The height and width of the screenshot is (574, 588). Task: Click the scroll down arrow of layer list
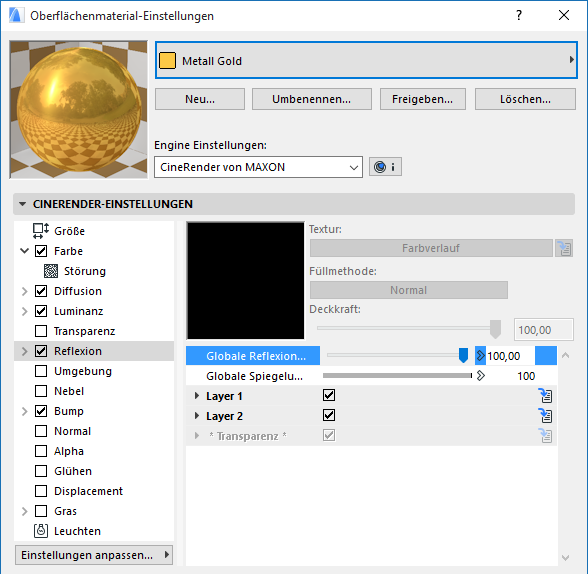coord(566,558)
